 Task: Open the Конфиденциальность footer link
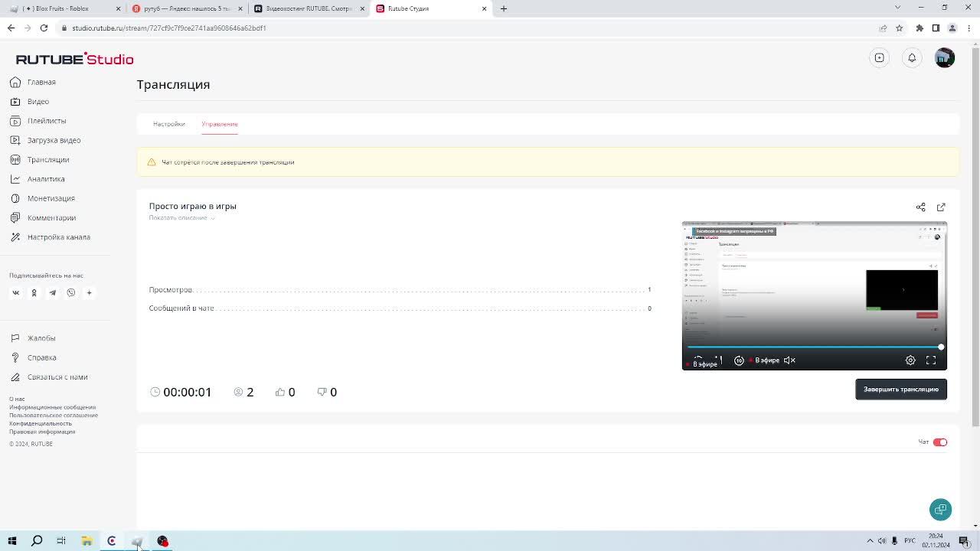(x=41, y=423)
